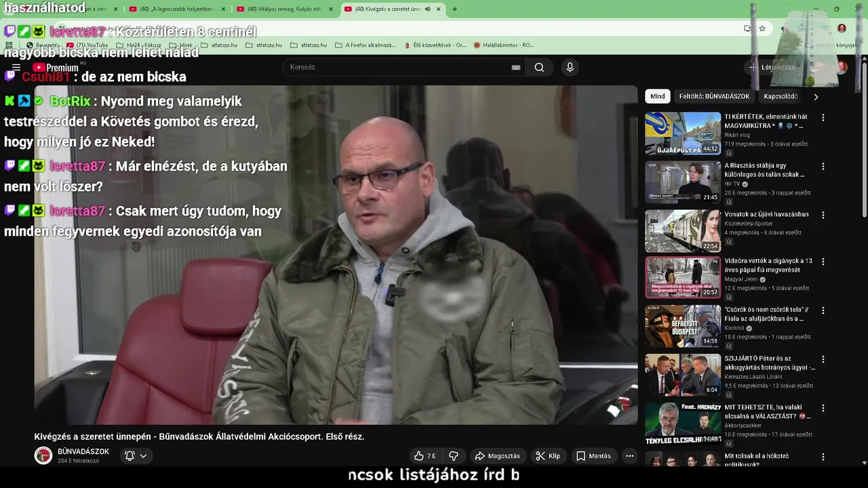The height and width of the screenshot is (488, 868).
Task: Bookmark this page with star icon
Action: (x=762, y=28)
